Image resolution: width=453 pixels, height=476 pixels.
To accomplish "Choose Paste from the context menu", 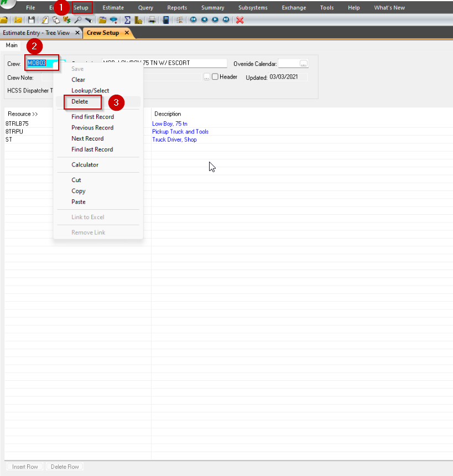I will pyautogui.click(x=79, y=202).
